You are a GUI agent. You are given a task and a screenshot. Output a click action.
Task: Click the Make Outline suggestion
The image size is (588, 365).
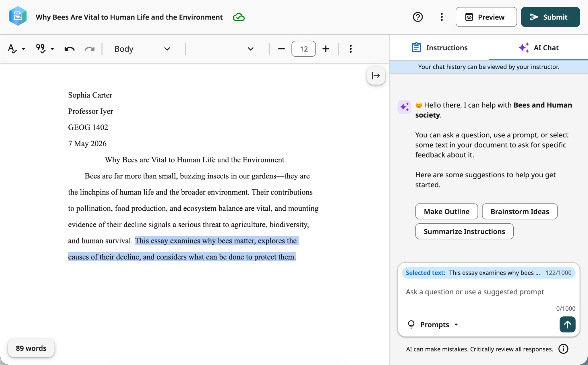[446, 212]
